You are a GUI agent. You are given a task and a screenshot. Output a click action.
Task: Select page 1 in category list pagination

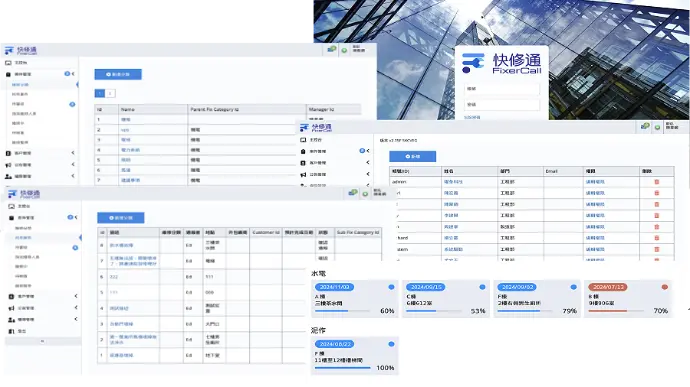coord(100,93)
